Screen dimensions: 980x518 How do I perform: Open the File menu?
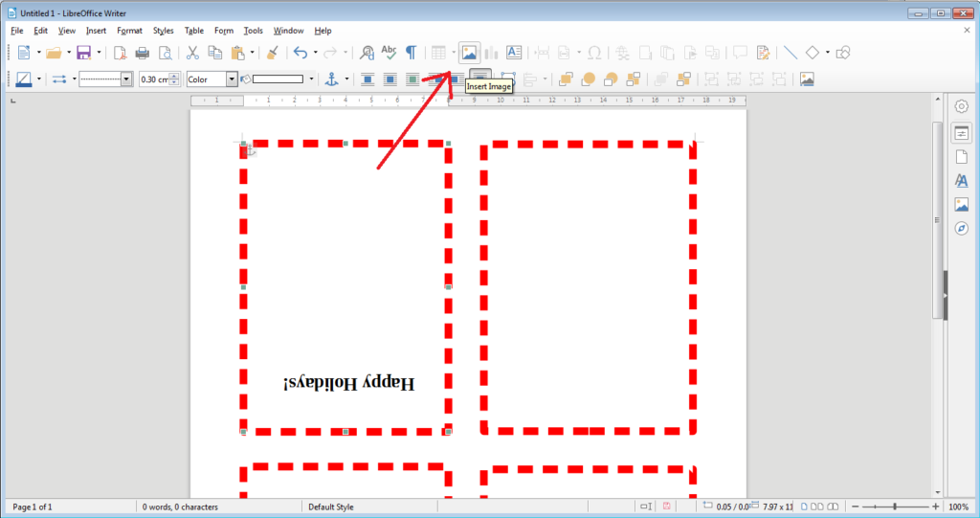click(x=17, y=30)
